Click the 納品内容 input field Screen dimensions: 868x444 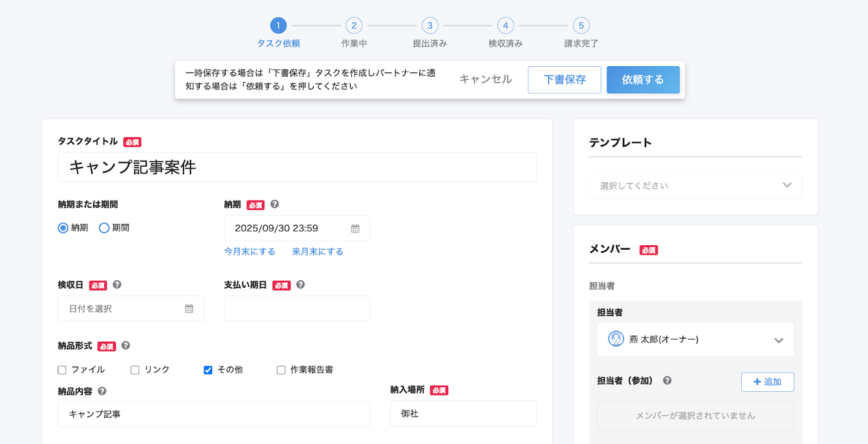[214, 414]
